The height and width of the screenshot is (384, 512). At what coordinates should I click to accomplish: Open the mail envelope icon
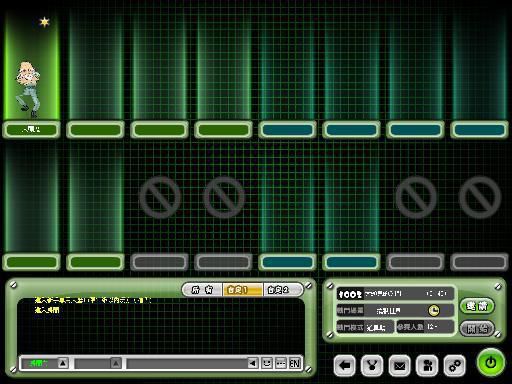pos(399,366)
